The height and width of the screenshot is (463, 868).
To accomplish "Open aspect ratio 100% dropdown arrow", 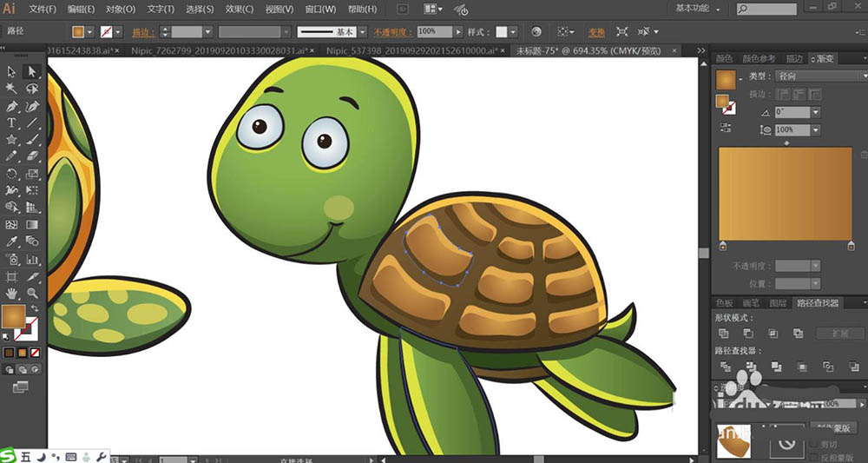I will click(x=815, y=130).
